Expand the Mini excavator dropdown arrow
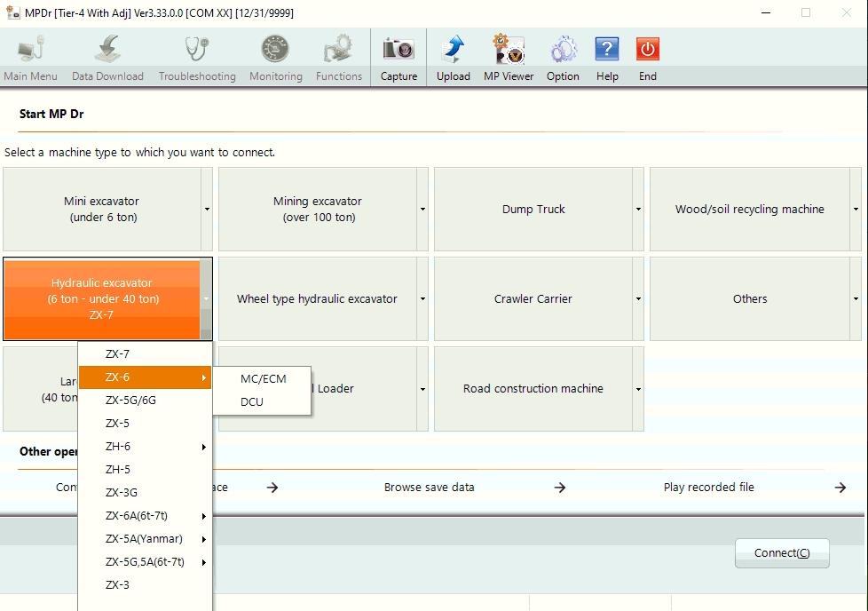The width and height of the screenshot is (868, 611). 207,210
